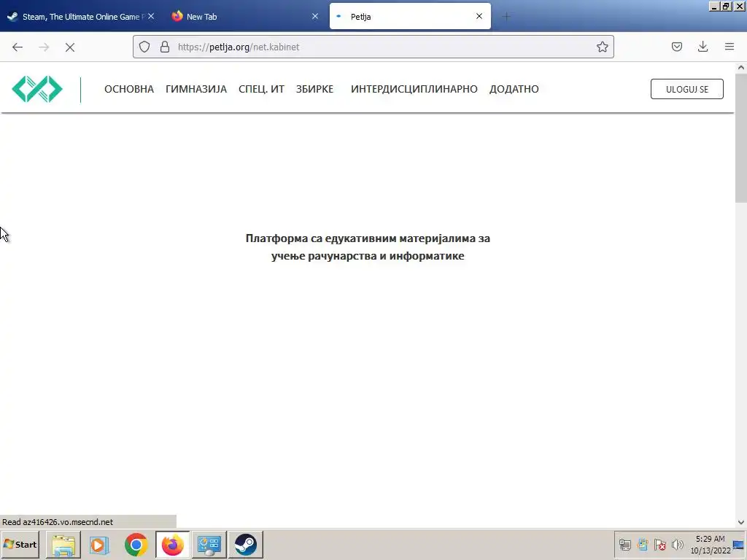
Task: Click the page scrollbar down arrow
Action: pyautogui.click(x=741, y=522)
